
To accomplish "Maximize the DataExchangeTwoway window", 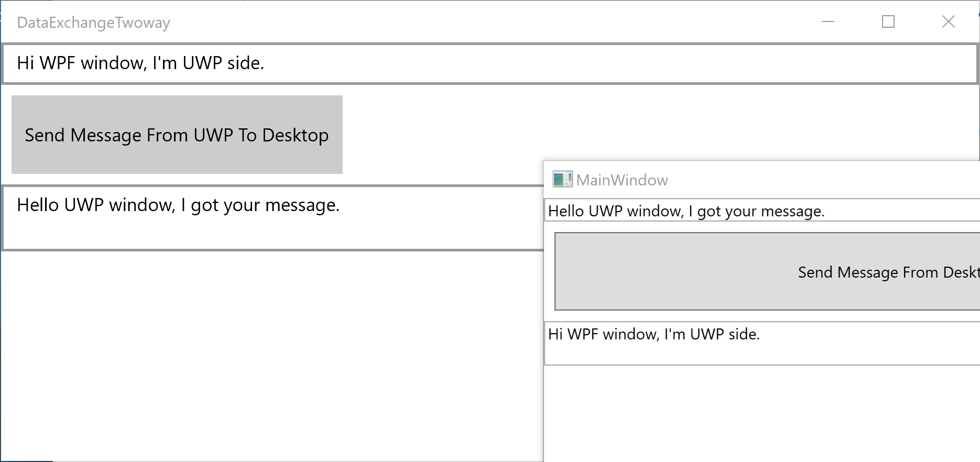I will 888,22.
